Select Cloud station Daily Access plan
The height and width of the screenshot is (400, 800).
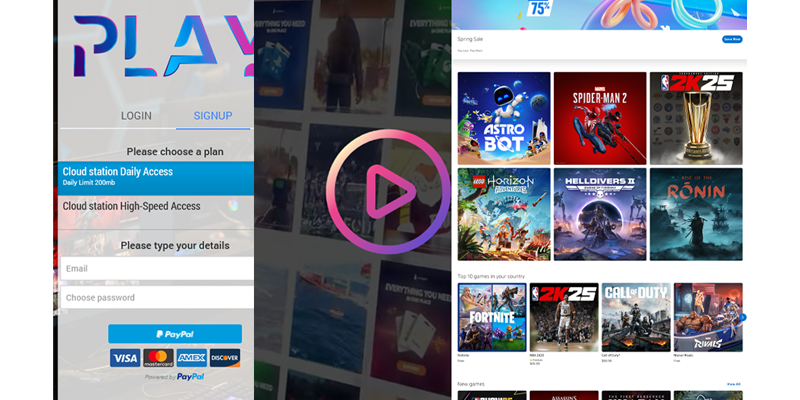[156, 179]
